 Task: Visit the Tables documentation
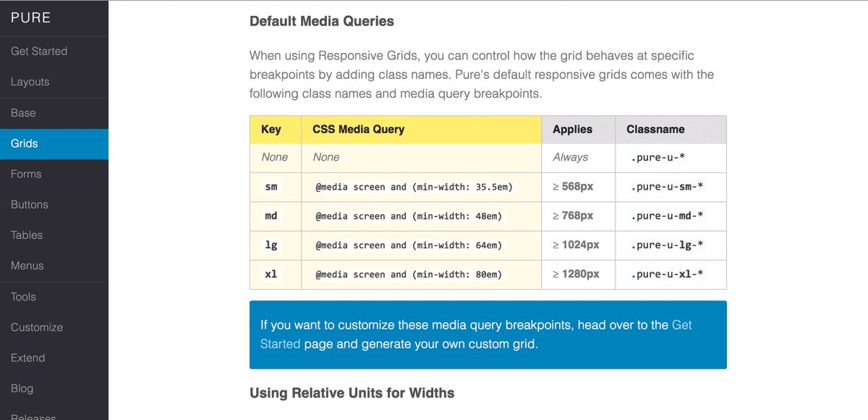click(26, 235)
